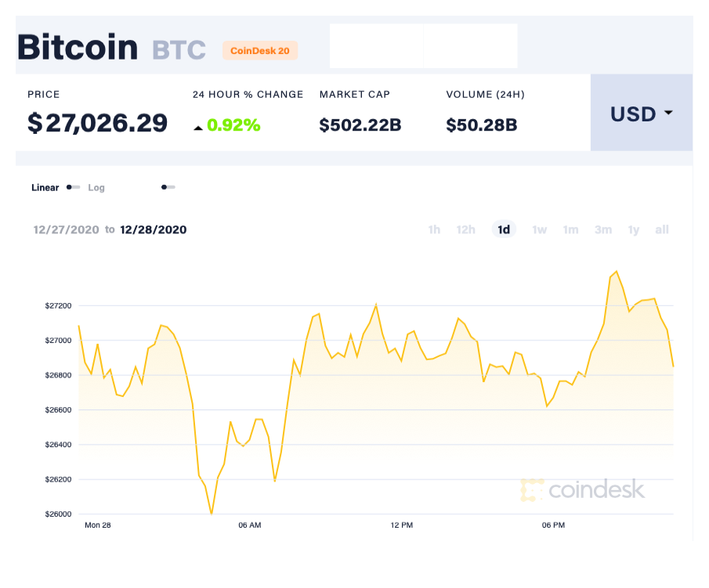The image size is (709, 588).
Task: Open the USD currency dropdown
Action: pos(641,114)
